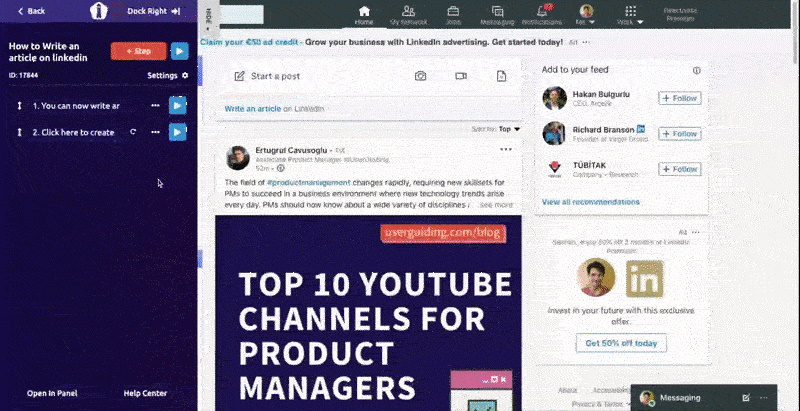Click the video icon in post box

pyautogui.click(x=461, y=76)
